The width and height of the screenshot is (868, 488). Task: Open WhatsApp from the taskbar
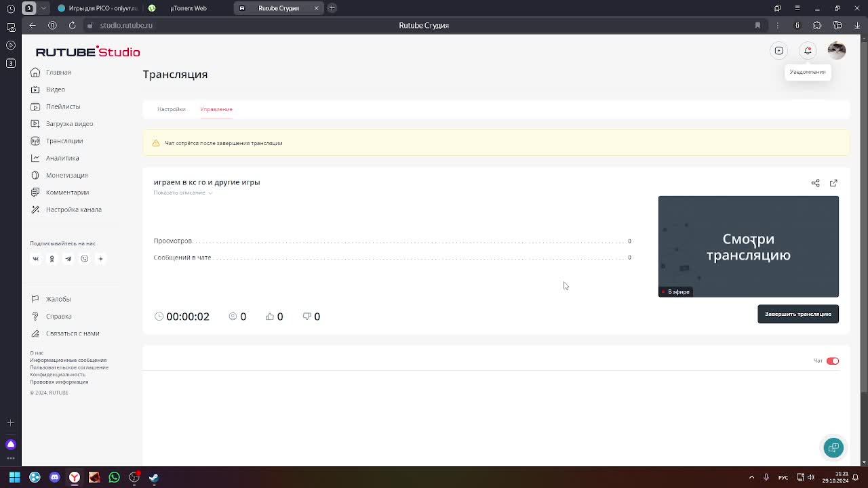click(114, 477)
